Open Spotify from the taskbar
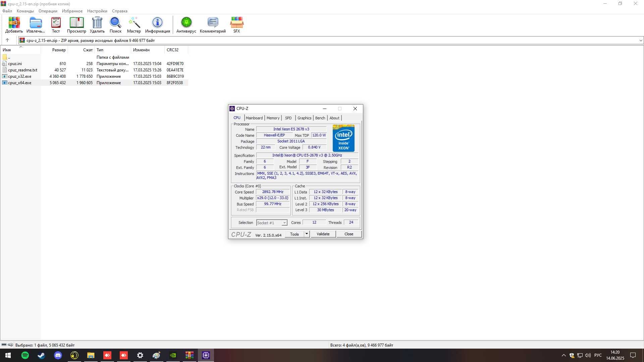 click(x=25, y=355)
